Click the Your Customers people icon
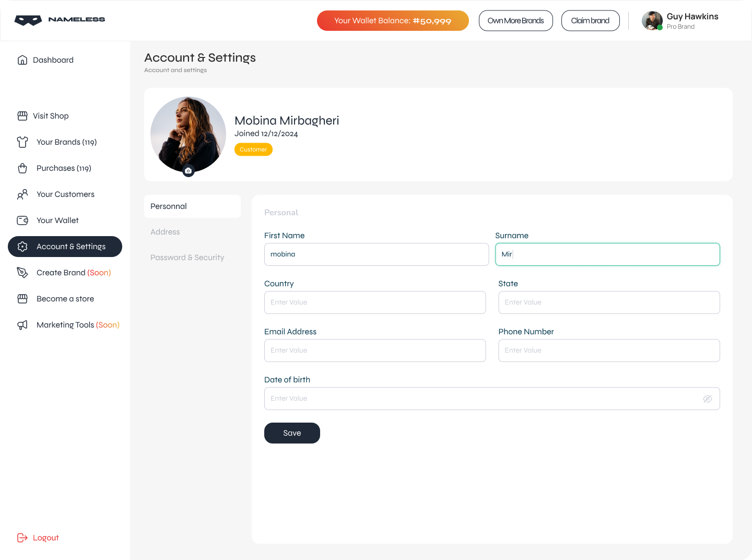 pos(22,194)
